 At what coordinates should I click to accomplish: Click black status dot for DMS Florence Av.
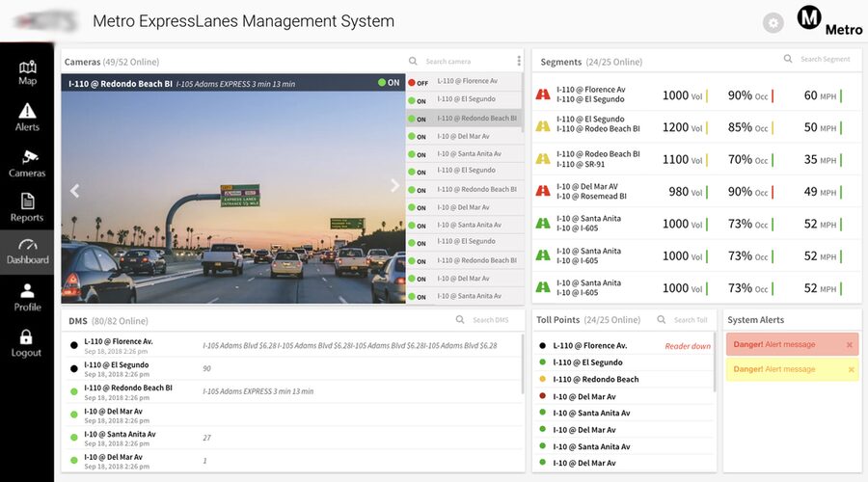[73, 345]
